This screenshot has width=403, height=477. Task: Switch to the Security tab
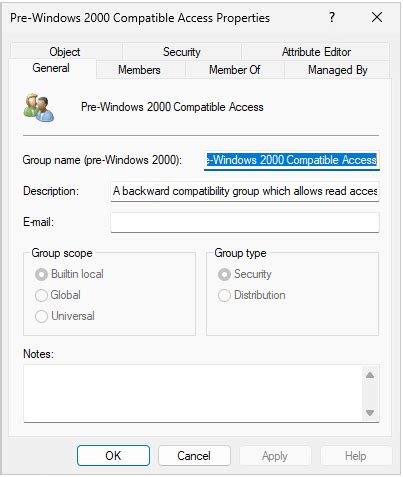(x=182, y=52)
